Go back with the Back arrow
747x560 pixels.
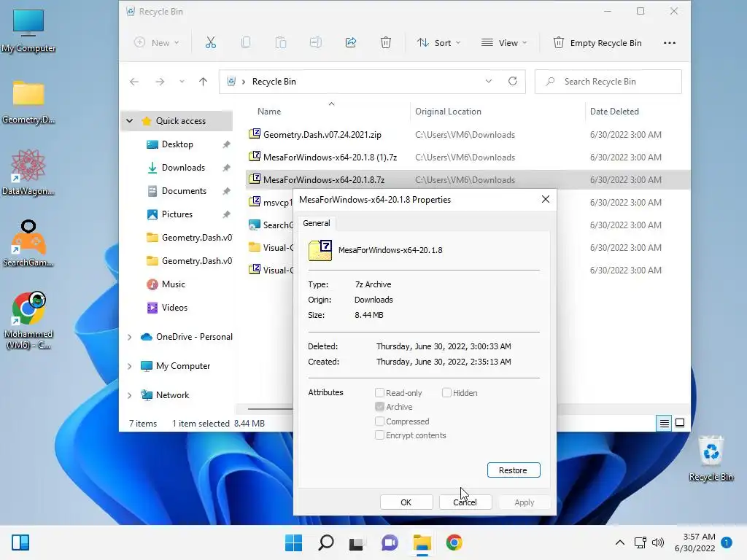134,82
